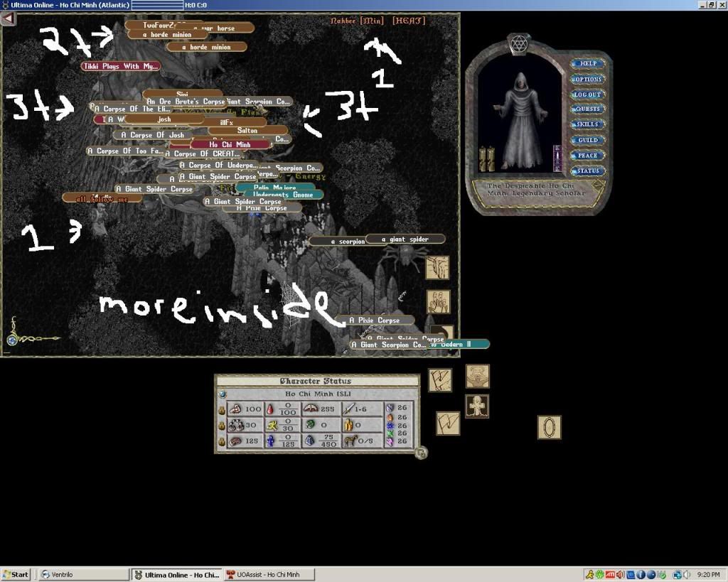Click the blue orb beside Ho Chi Minh [SL]

coord(223,394)
